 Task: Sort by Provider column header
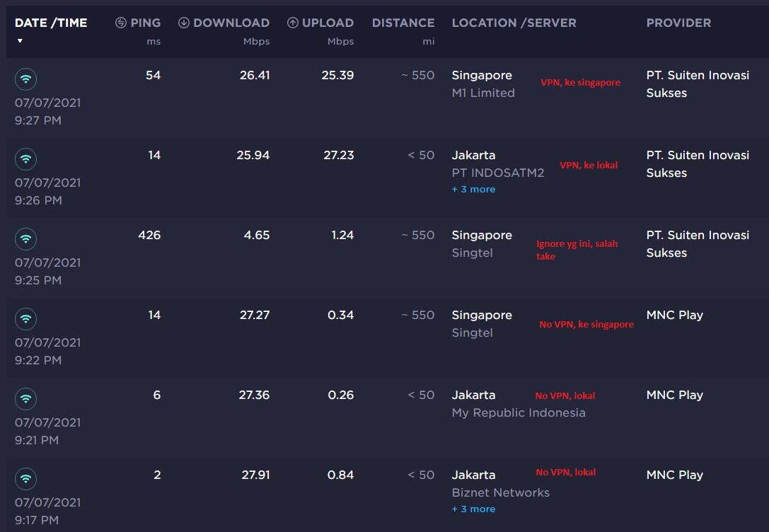[x=678, y=23]
